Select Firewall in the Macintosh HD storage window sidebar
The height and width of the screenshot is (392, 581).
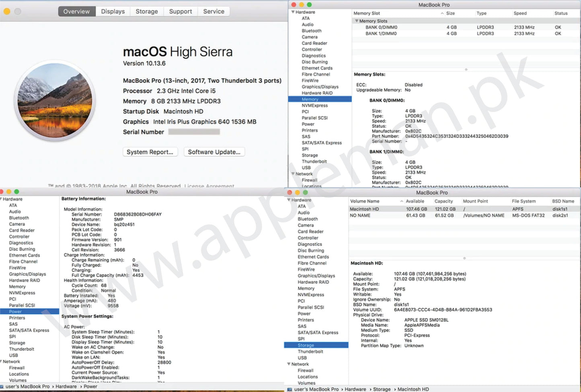pyautogui.click(x=306, y=371)
